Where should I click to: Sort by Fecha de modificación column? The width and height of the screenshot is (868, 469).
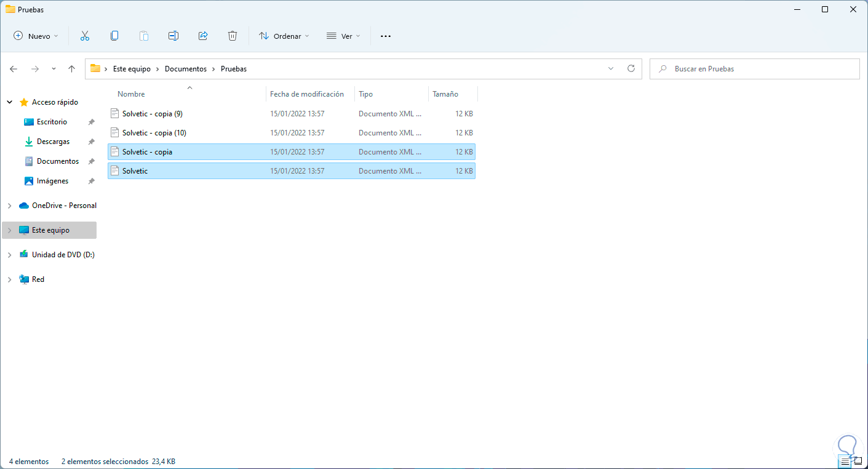click(307, 94)
